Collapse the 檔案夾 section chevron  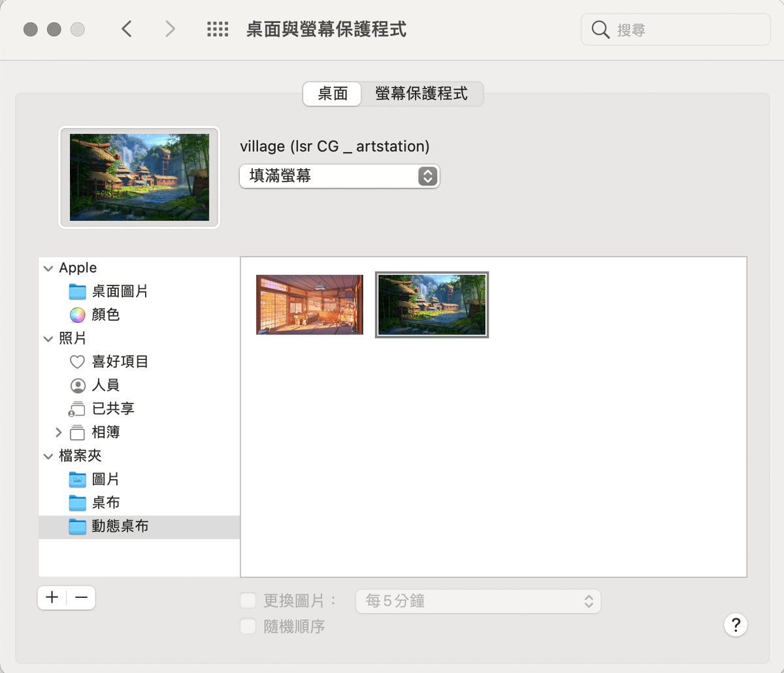tap(48, 457)
